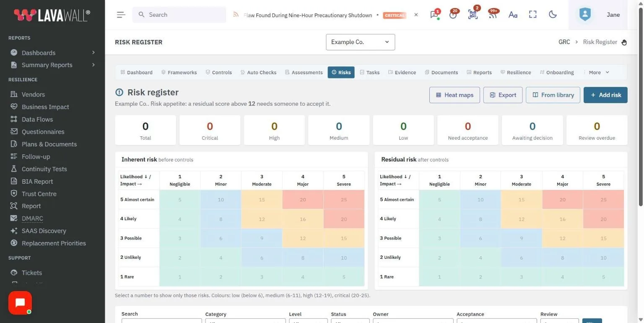The width and height of the screenshot is (644, 323).
Task: Open Continuity Tests in the sidebar
Action: [44, 169]
